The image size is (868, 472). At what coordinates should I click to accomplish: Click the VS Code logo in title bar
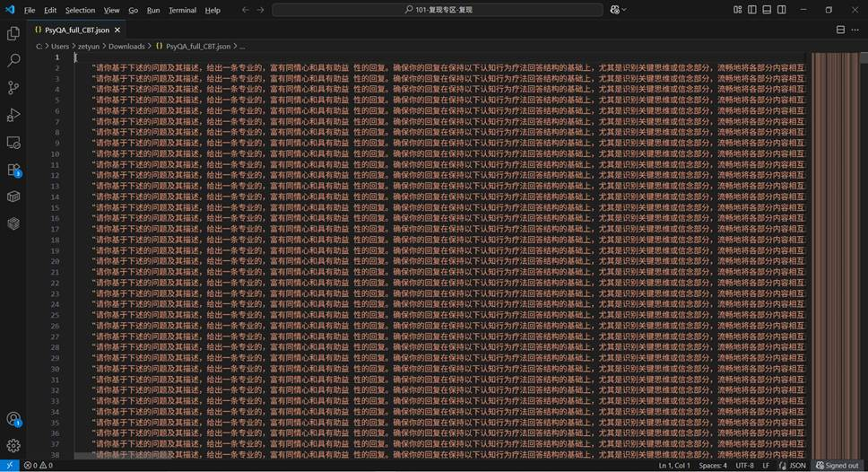10,9
